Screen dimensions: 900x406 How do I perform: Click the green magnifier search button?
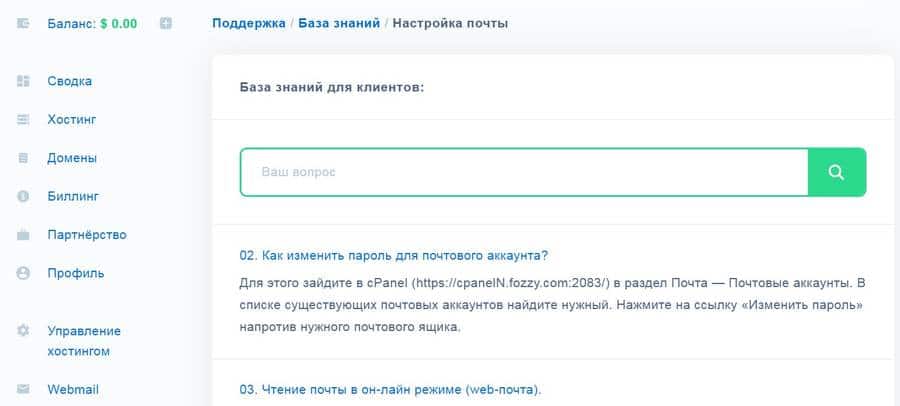tap(837, 172)
